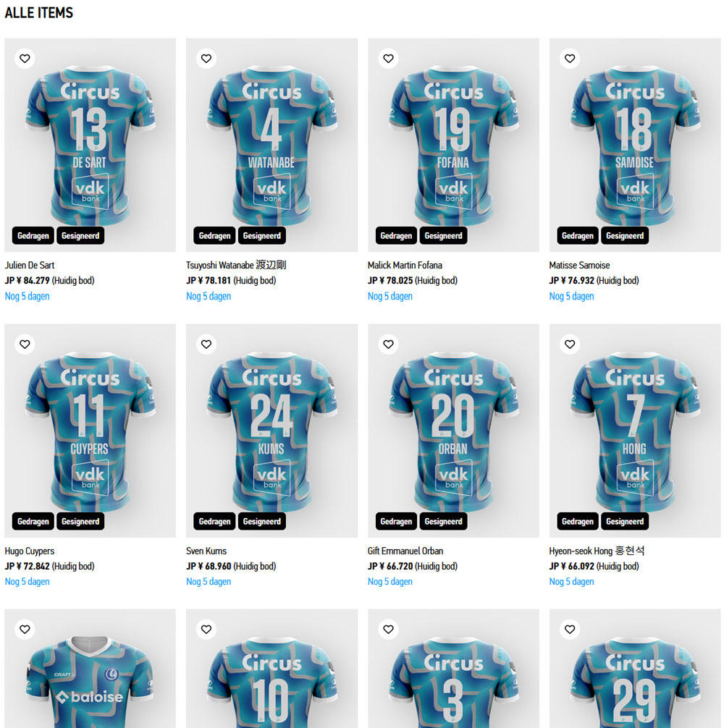Add Samoise 18 shirt to favorites
The height and width of the screenshot is (728, 724).
click(570, 59)
